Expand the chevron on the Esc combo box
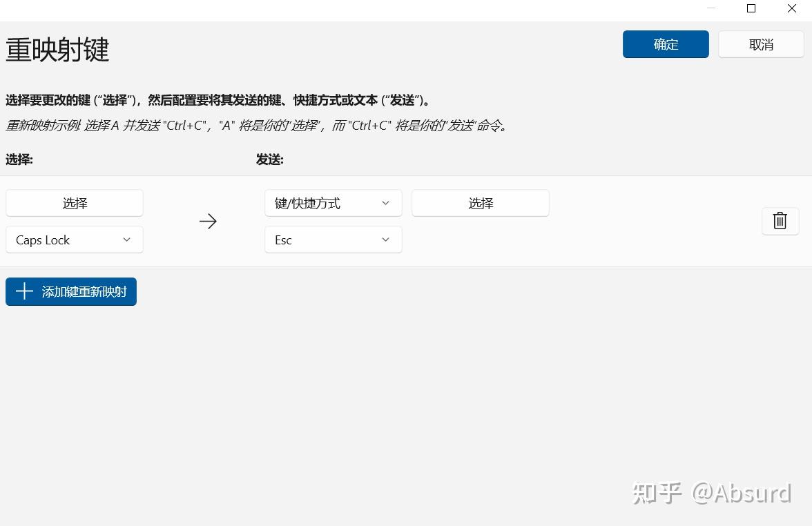This screenshot has height=526, width=812. tap(385, 240)
